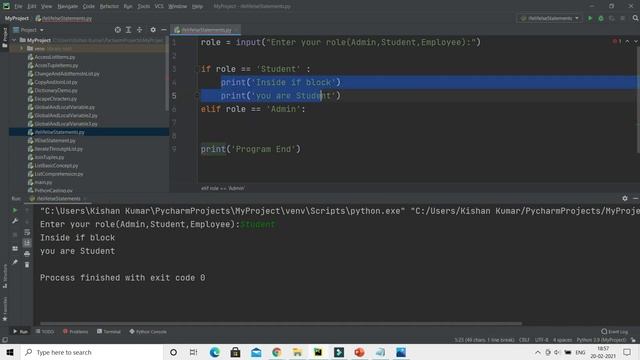
Task: Open Microsoft Store from taskbar
Action: 235,352
